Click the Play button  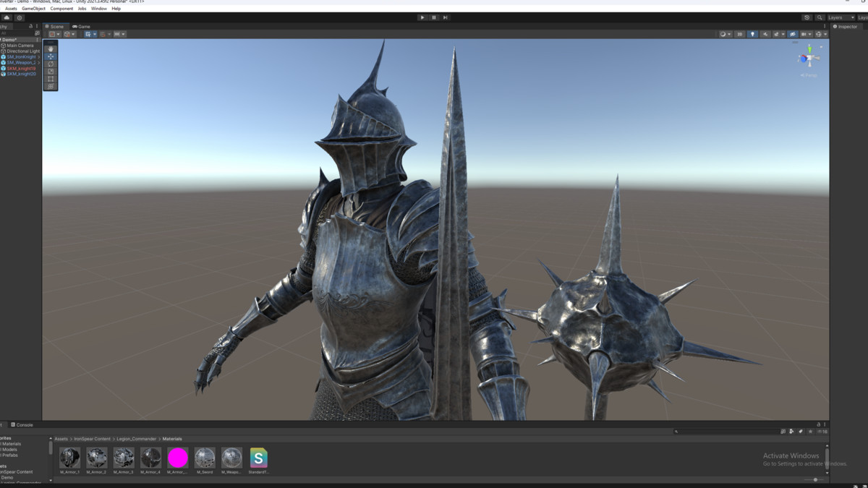[x=422, y=17]
